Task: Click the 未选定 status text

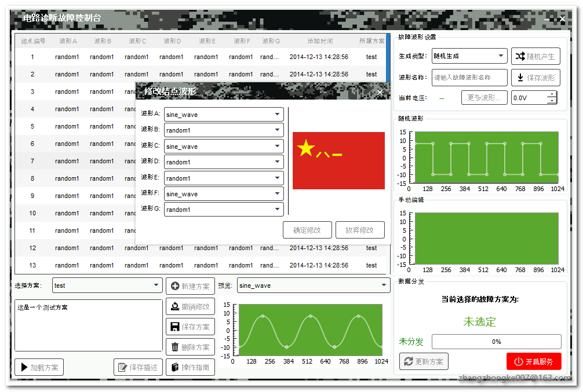Action: click(480, 322)
